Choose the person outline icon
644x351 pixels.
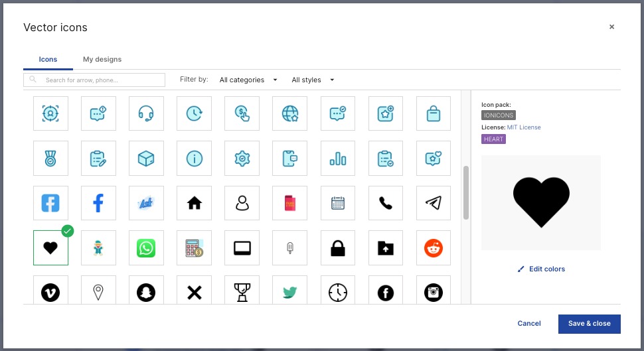pyautogui.click(x=242, y=203)
